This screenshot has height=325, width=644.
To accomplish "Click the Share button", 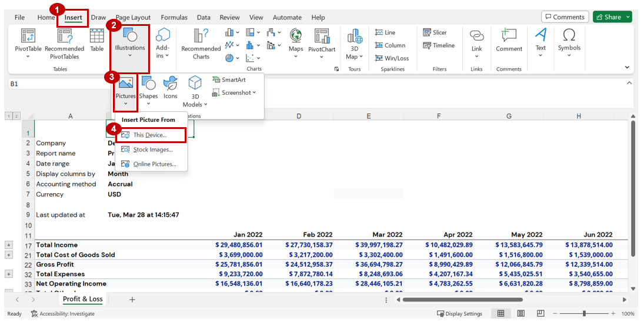I will (612, 17).
